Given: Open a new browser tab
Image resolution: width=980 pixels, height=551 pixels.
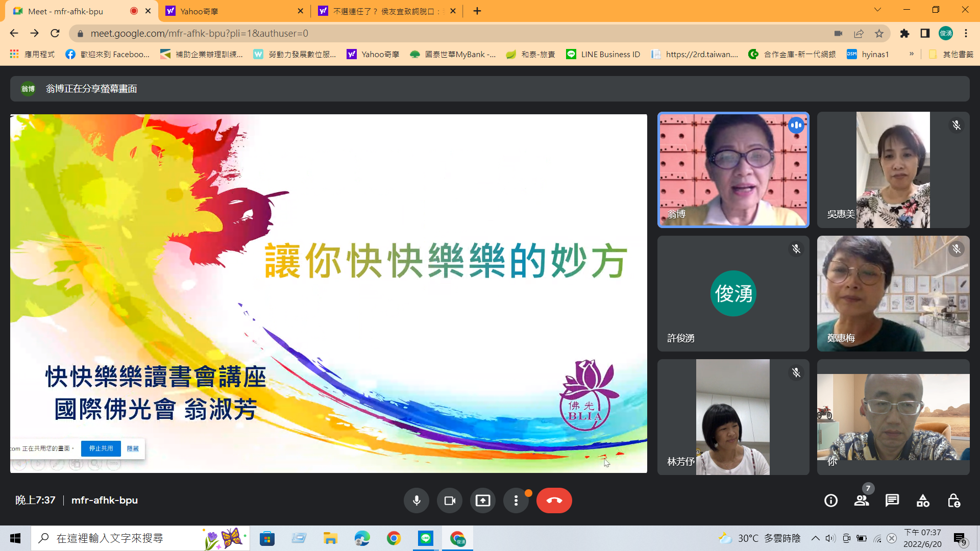Looking at the screenshot, I should click(x=477, y=11).
